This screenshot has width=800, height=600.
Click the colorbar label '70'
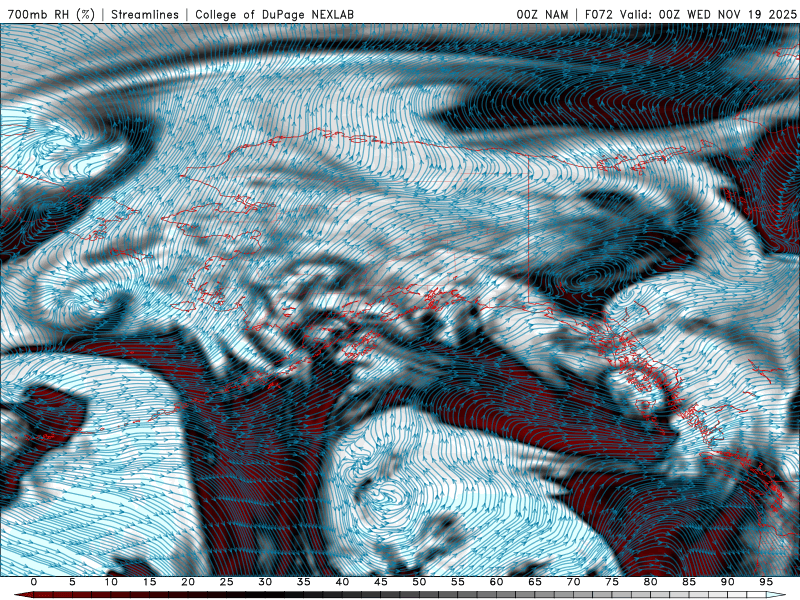click(x=573, y=582)
